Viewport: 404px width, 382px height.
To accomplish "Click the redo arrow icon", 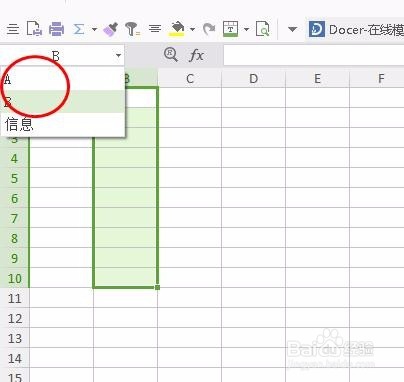I will (209, 29).
